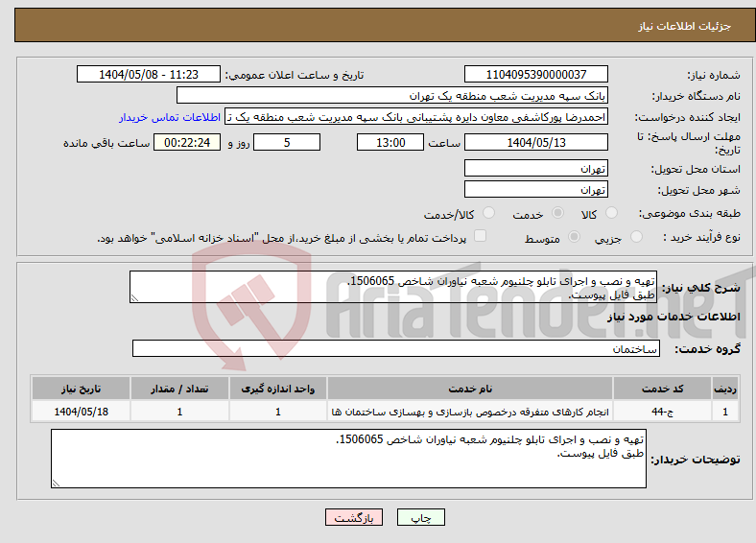Select the جزیی purchase type radio
756x543 pixels.
point(636,236)
